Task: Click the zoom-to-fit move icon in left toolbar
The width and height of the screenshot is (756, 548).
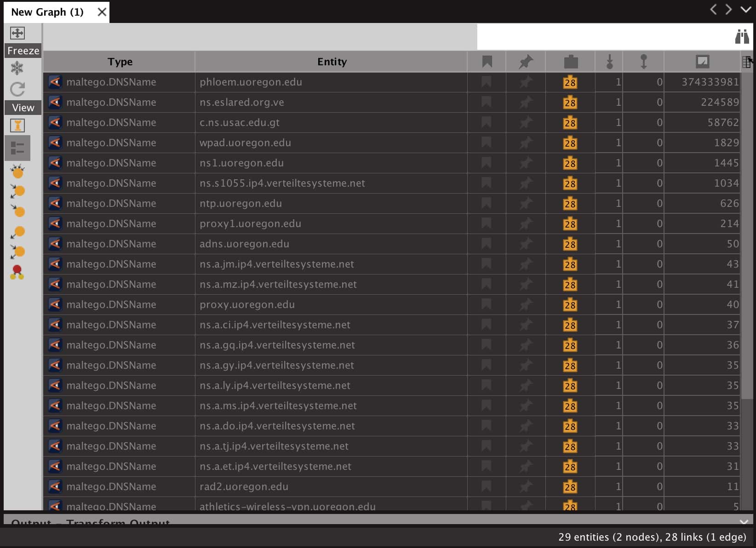Action: point(17,33)
